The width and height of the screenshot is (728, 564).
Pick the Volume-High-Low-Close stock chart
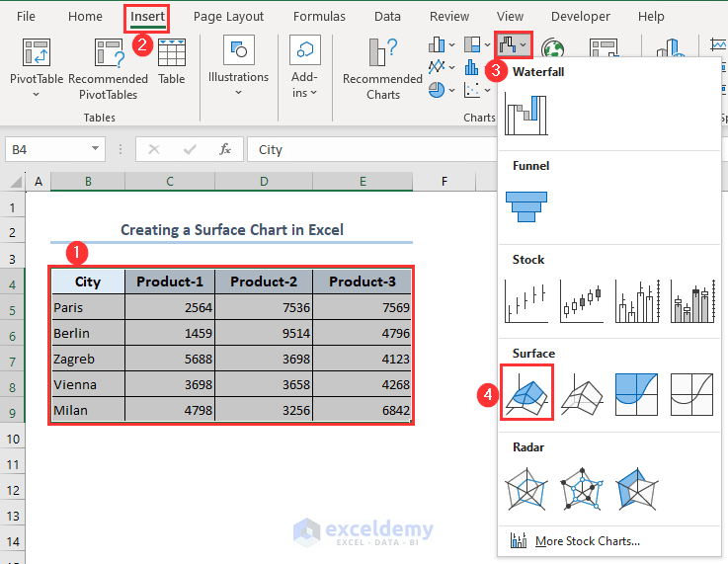[637, 301]
